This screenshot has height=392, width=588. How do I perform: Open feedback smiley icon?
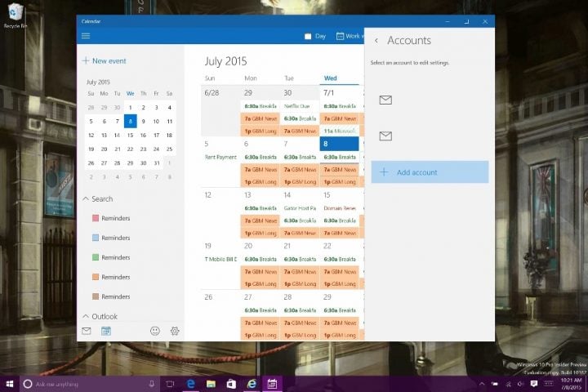tap(155, 331)
